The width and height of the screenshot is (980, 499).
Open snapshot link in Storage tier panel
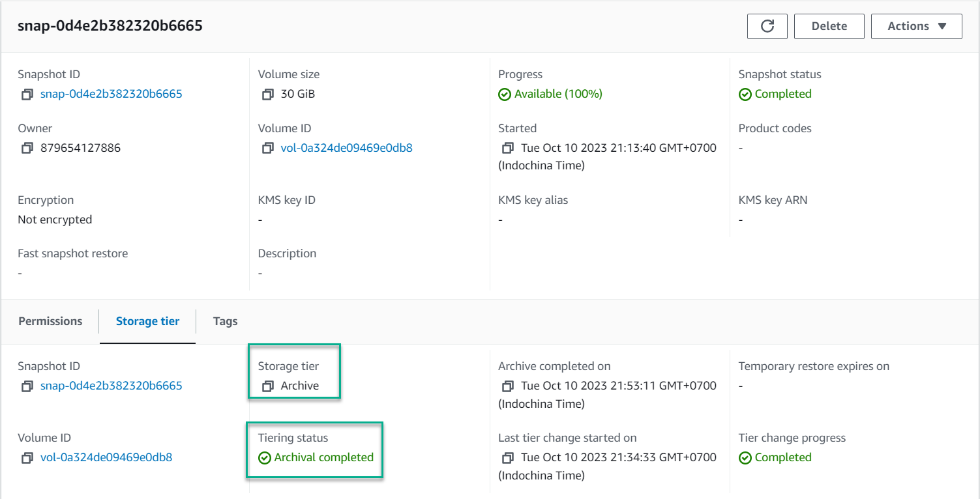pyautogui.click(x=111, y=386)
